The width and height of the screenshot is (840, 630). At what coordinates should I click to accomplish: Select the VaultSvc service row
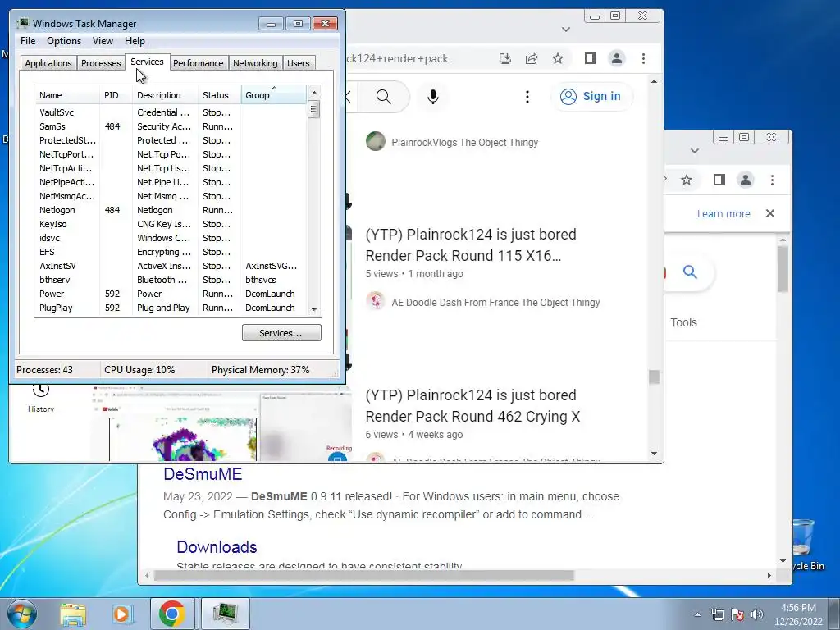tap(171, 112)
